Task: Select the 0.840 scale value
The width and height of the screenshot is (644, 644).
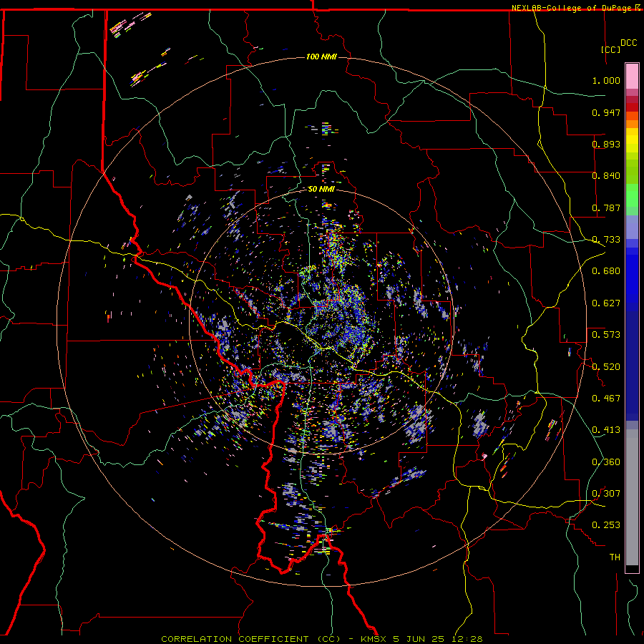Action: (x=606, y=176)
